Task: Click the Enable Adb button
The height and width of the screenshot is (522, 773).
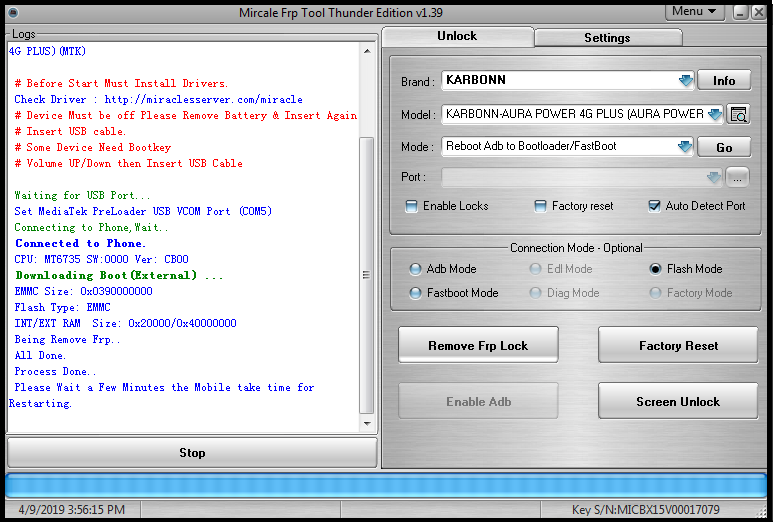Action: coord(478,401)
